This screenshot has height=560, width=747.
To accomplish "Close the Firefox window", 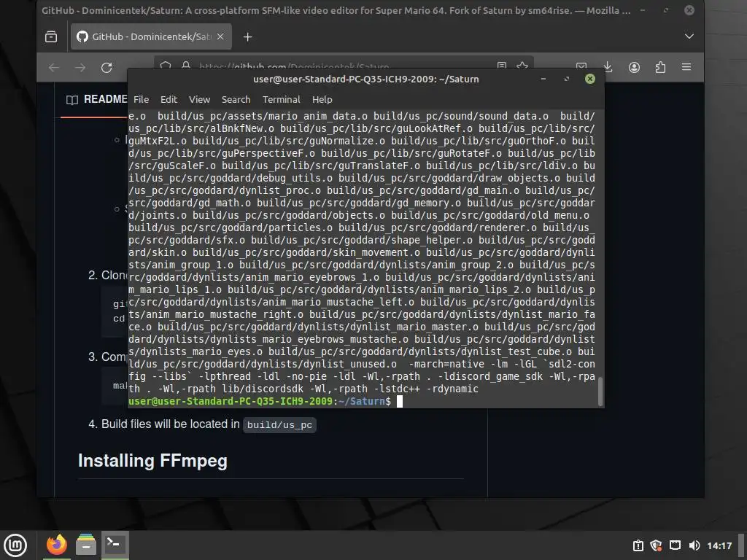I will (689, 10).
